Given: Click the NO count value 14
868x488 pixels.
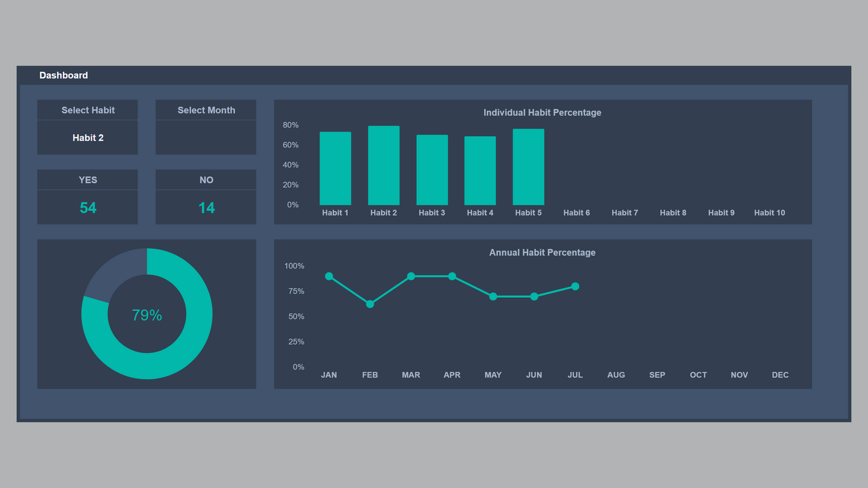Looking at the screenshot, I should [206, 208].
